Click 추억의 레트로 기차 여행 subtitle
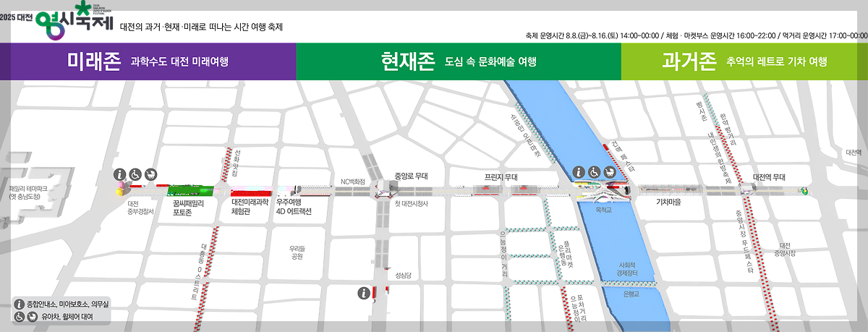Image resolution: width=868 pixels, height=332 pixels. [x=776, y=62]
